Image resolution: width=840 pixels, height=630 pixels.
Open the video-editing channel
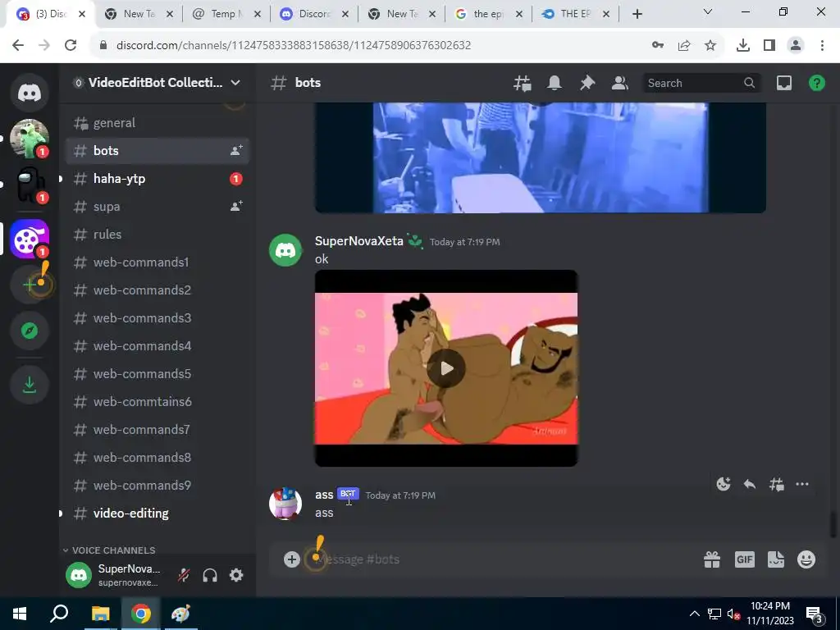coord(157,513)
